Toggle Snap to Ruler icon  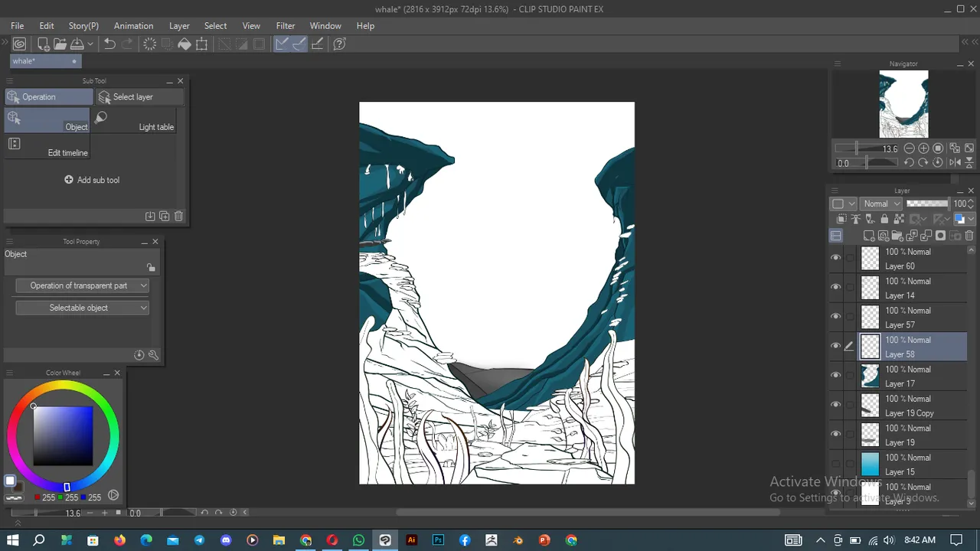coord(282,44)
